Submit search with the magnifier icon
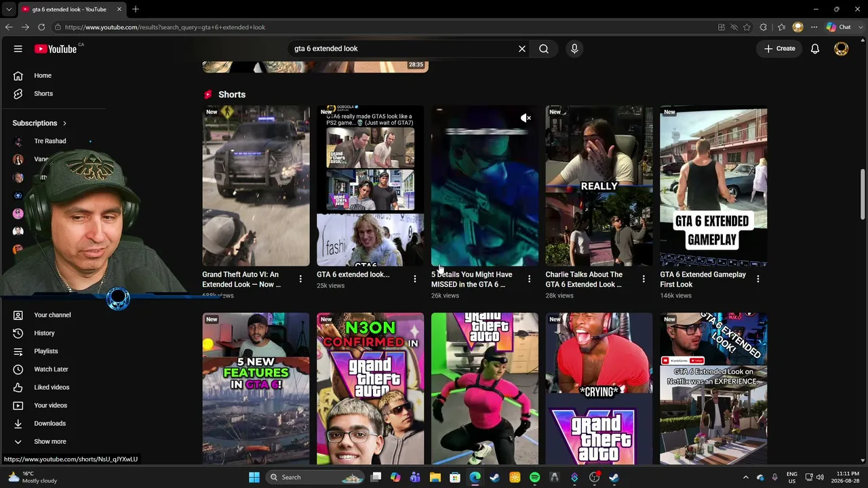 [x=544, y=49]
